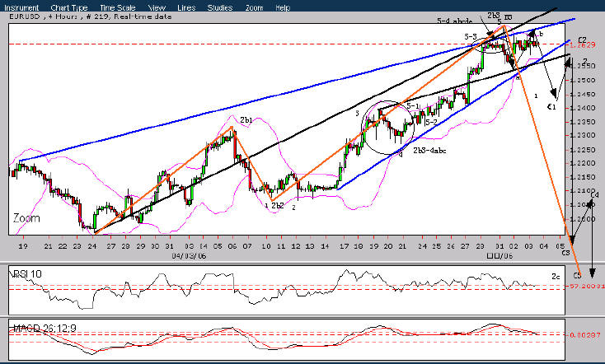Click the Zoom label inside the chart
The height and width of the screenshot is (364, 605).
tap(26, 218)
